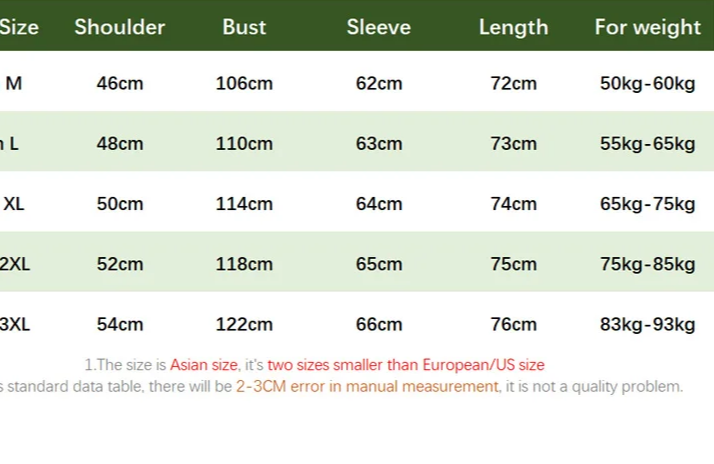Screen dimensions: 714x464
Task: Click the 66cm sleeve value
Action: coord(379,324)
